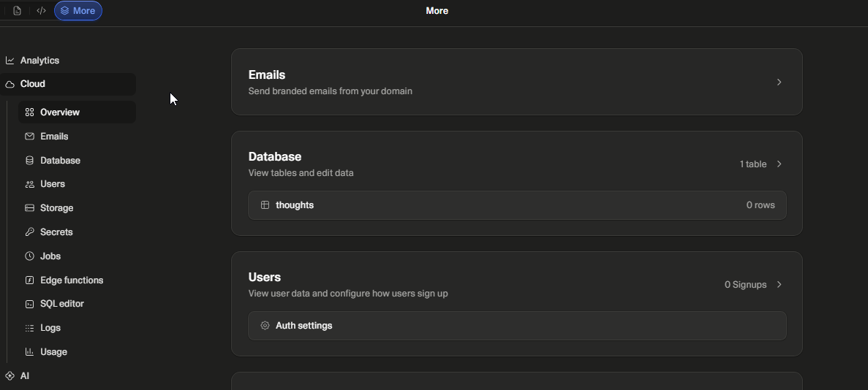Image resolution: width=868 pixels, height=390 pixels.
Task: Click the Emails envelope icon in the sidebar
Action: (30, 136)
